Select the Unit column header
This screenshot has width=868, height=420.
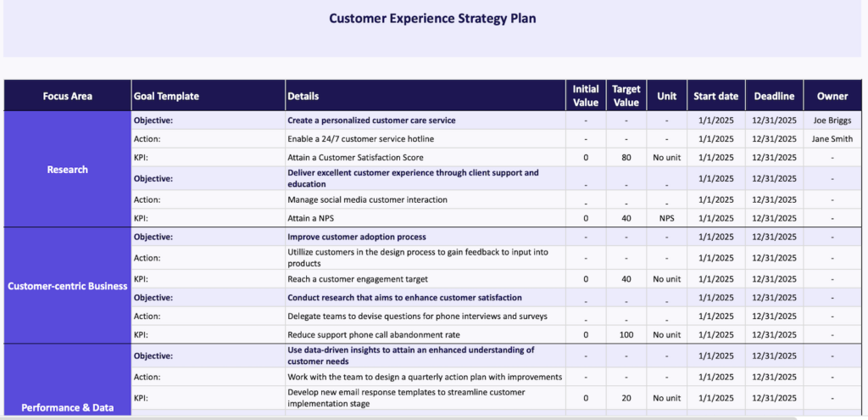point(666,96)
